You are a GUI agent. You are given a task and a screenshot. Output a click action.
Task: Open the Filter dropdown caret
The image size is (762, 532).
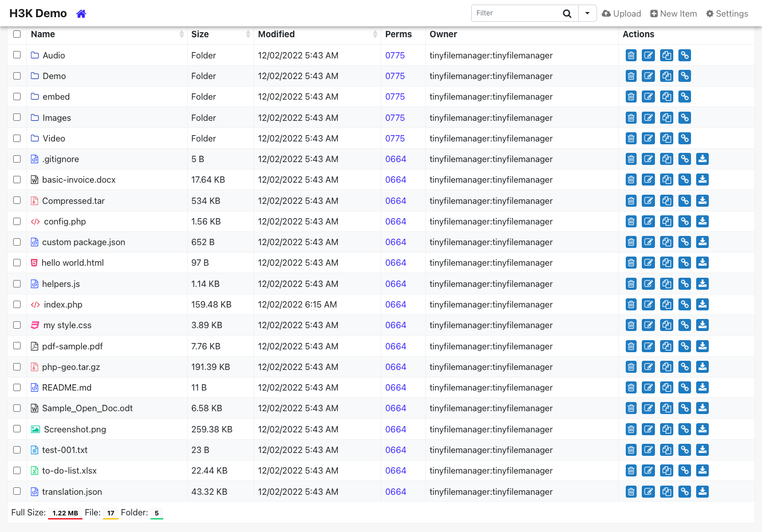tap(587, 14)
